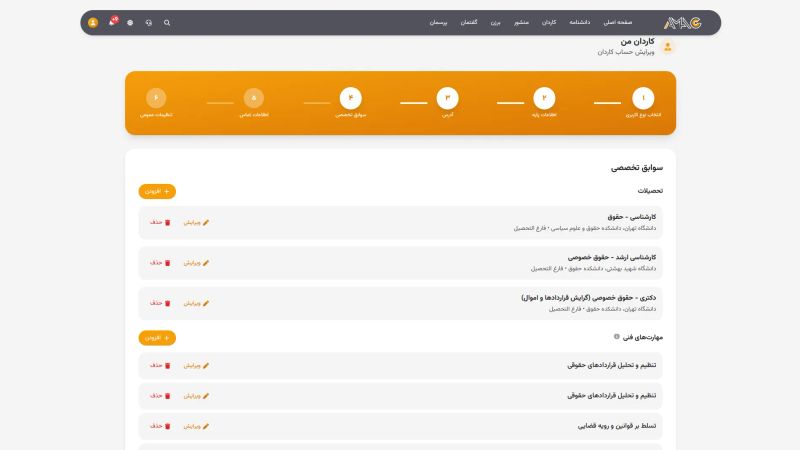The image size is (800, 450).
Task: Click pencil edit icon for کارشناسی - حقوق
Action: pos(206,222)
